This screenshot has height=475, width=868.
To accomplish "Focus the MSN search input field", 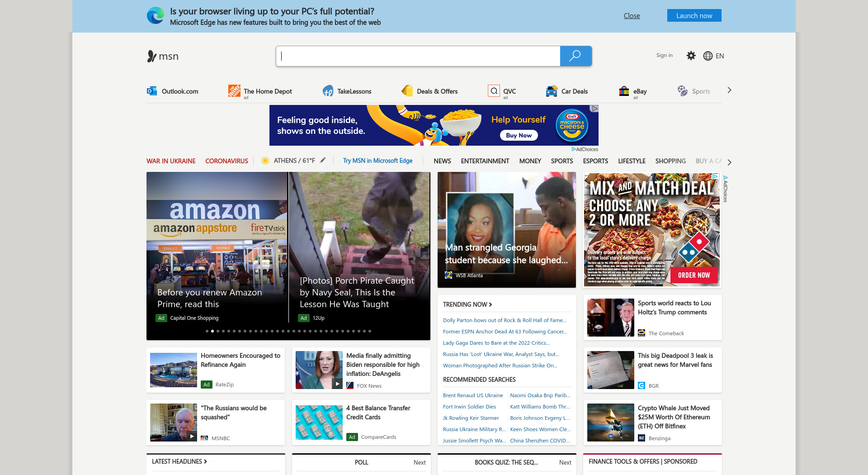I will point(418,56).
